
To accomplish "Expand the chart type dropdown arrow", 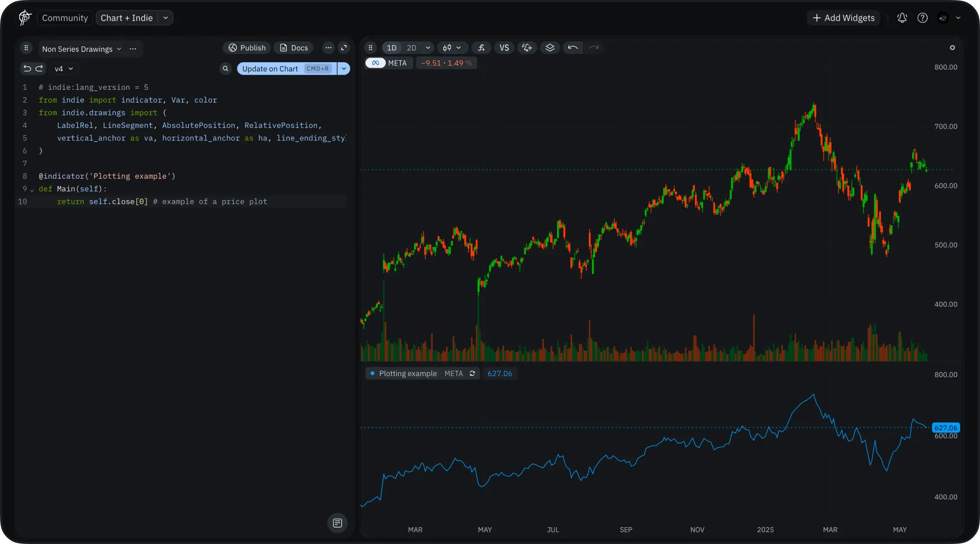I will click(x=458, y=48).
